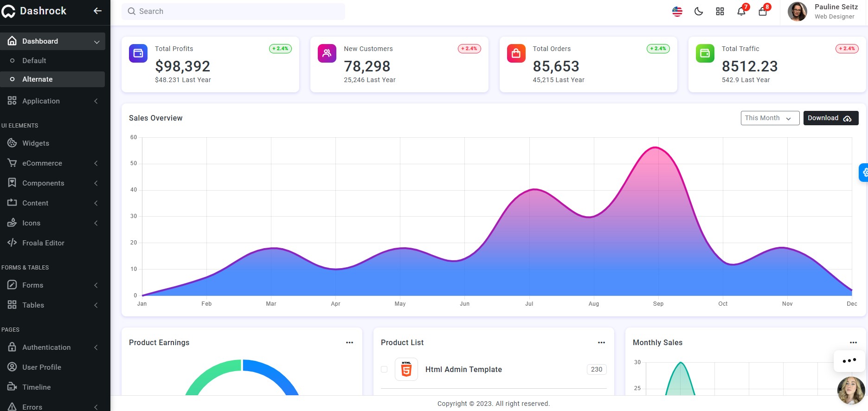The width and height of the screenshot is (868, 411).
Task: Expand the Components submenu chevron
Action: (x=96, y=183)
